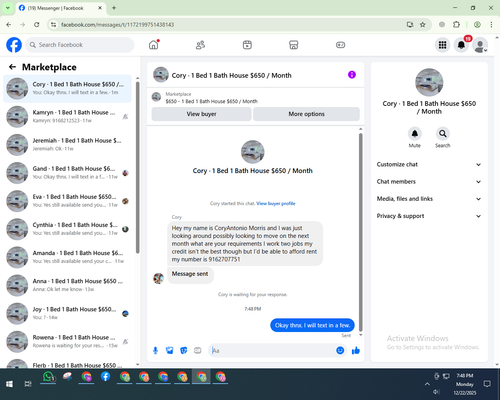
Task: Show hidden system tray icons chevron
Action: tap(427, 384)
